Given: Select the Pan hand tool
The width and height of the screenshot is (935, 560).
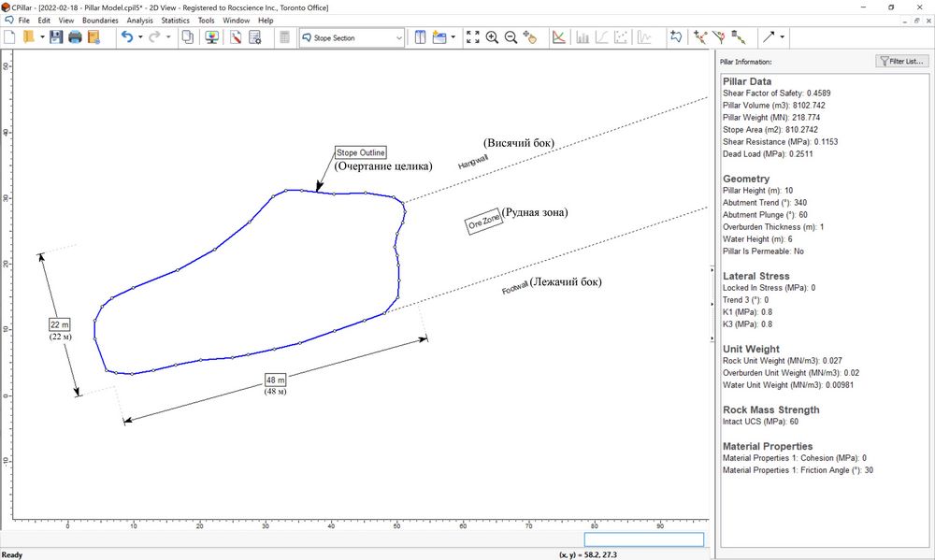Looking at the screenshot, I should coord(531,37).
